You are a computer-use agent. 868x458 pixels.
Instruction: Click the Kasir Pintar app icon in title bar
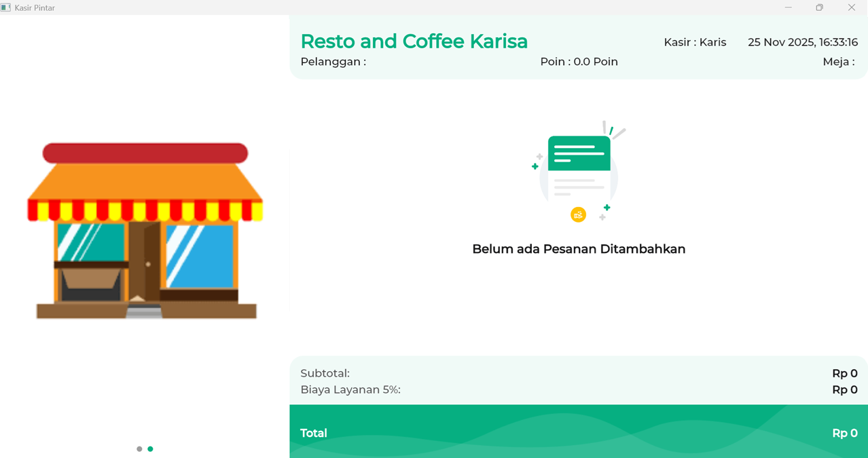6,7
